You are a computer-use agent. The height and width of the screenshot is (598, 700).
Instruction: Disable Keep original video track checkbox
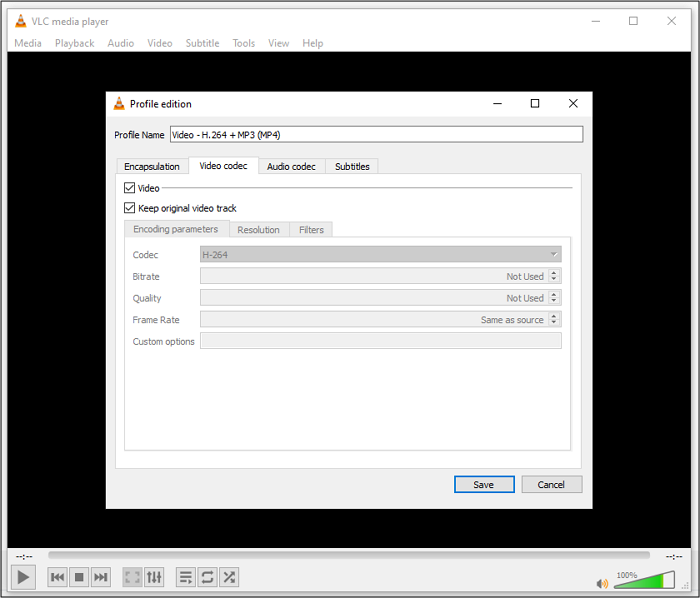click(129, 208)
